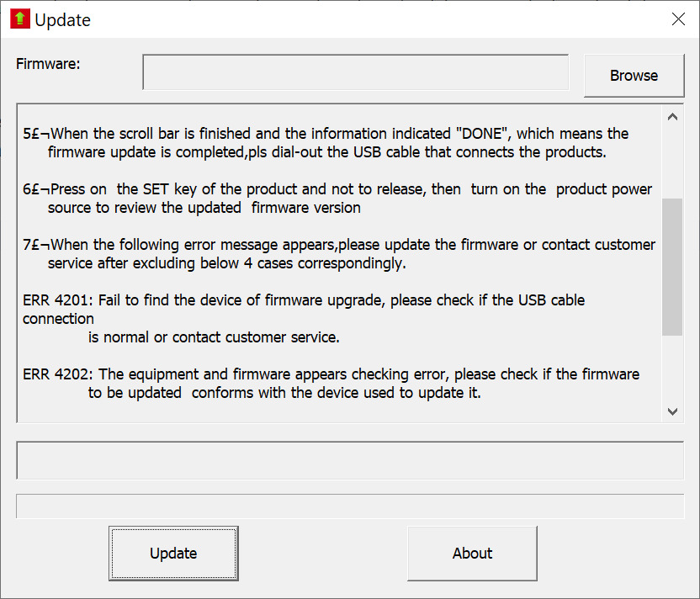This screenshot has width=700, height=599.
Task: Click the Firmware file path field
Action: coord(355,72)
